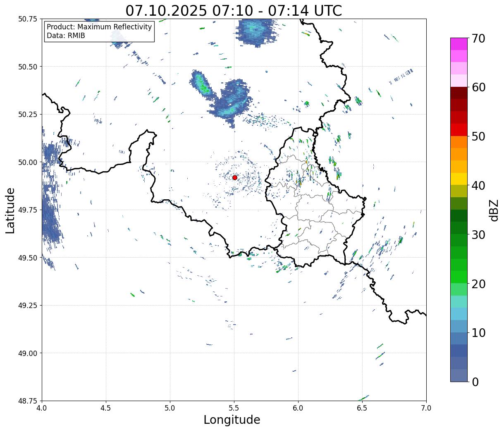Click the latitude tick label '50.75'

(x=28, y=19)
